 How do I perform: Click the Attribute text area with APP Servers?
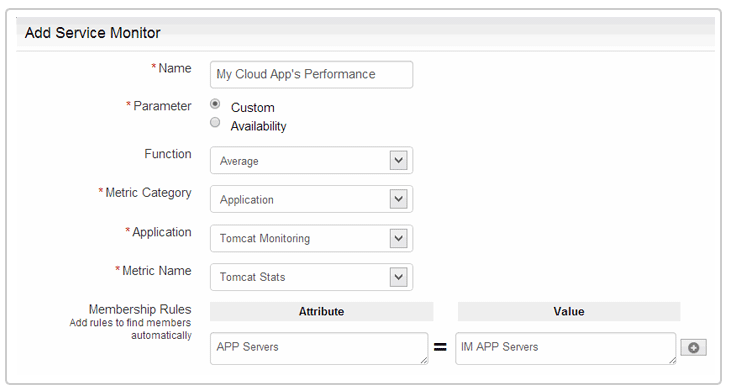click(319, 348)
